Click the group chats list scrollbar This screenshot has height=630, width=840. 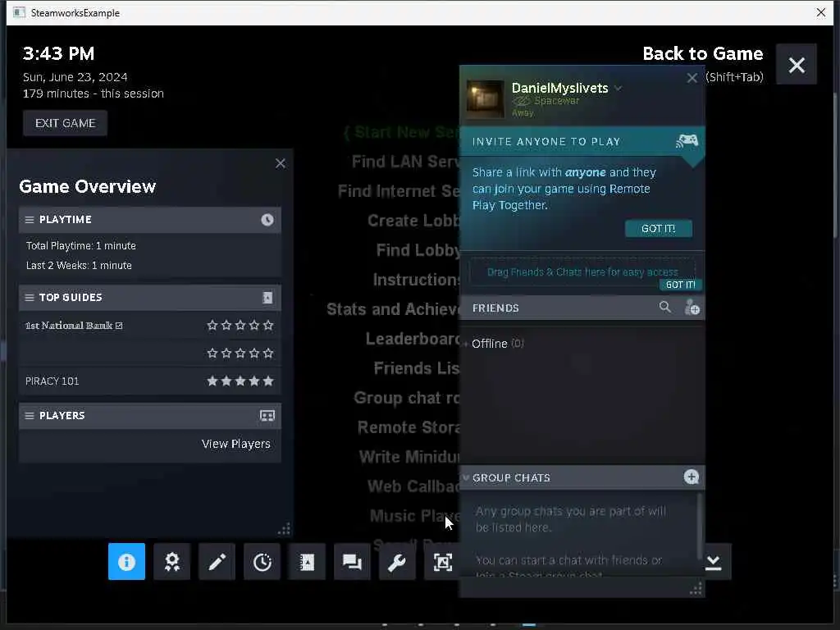click(x=699, y=526)
